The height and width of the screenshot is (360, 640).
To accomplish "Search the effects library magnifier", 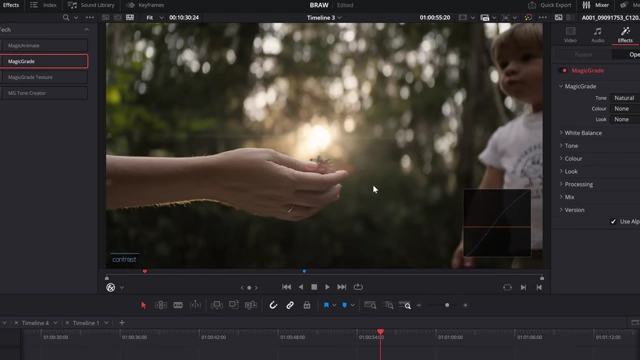I will [x=66, y=18].
